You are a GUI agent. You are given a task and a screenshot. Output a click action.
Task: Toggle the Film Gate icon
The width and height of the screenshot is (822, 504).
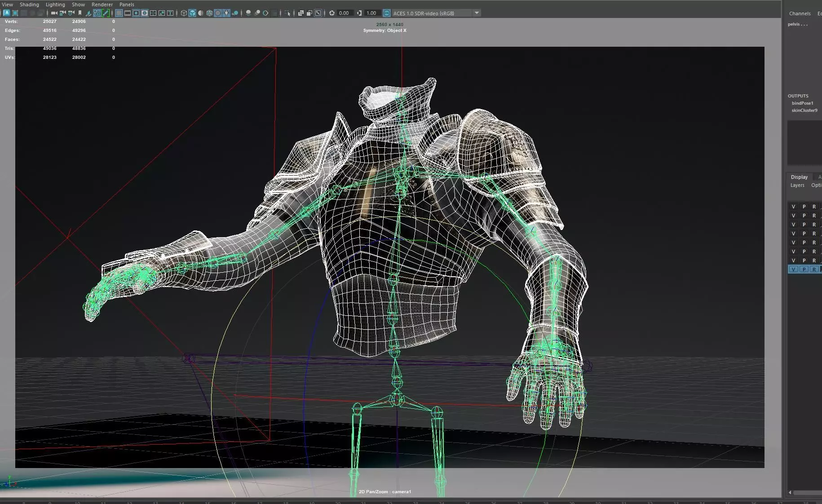tap(128, 13)
